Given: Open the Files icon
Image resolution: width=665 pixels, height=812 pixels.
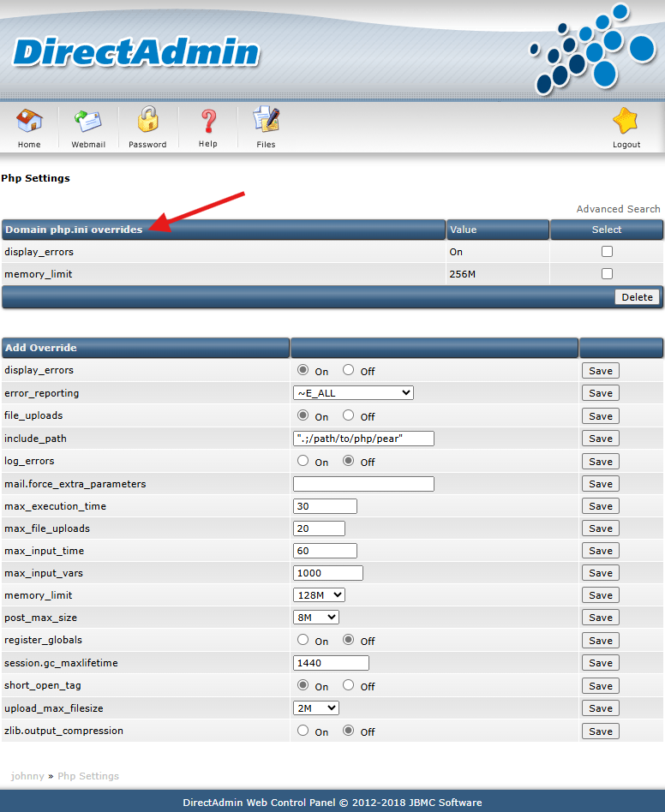Looking at the screenshot, I should tap(267, 120).
